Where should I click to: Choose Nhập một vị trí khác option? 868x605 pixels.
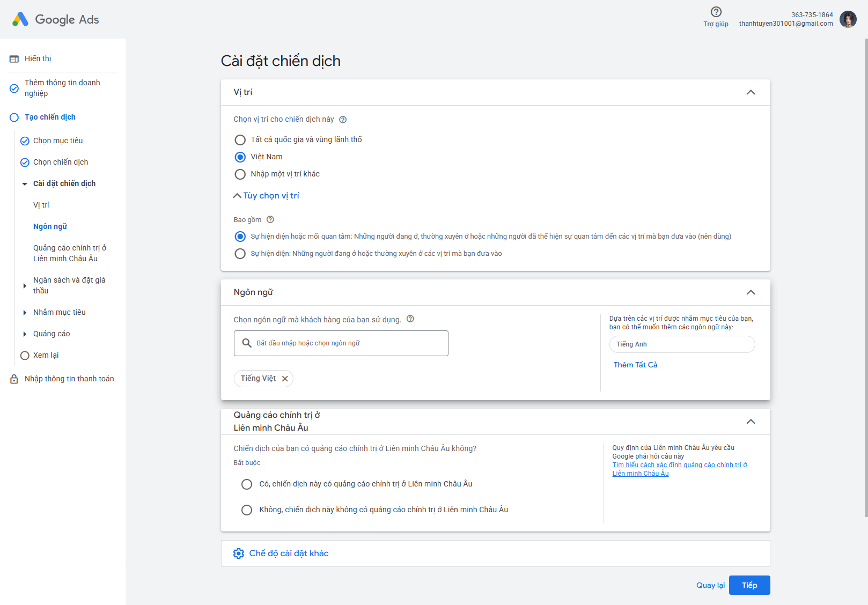pos(240,174)
